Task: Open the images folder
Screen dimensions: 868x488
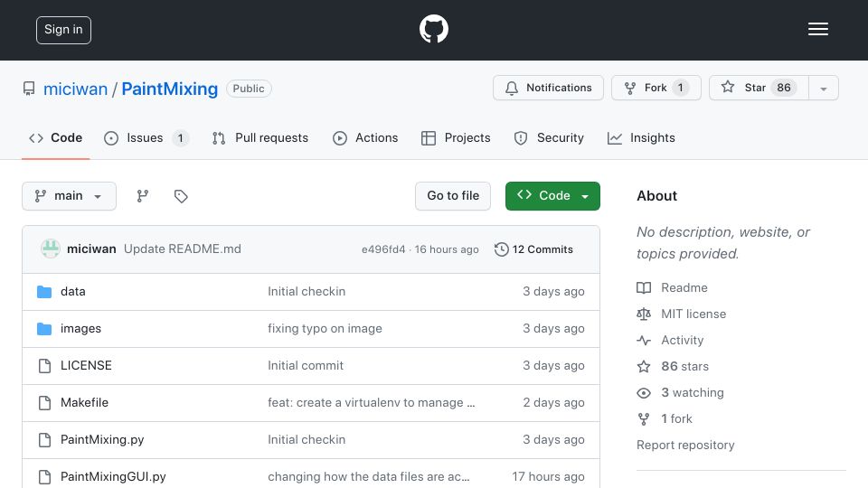Action: click(80, 329)
